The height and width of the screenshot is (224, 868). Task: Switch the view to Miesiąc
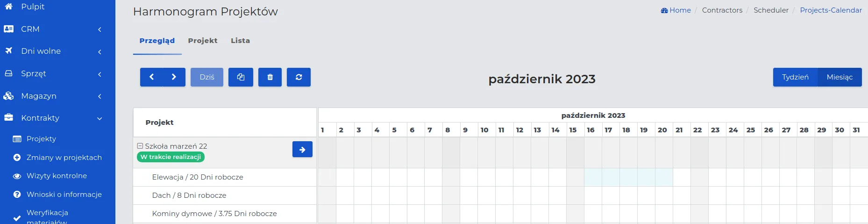coord(840,77)
